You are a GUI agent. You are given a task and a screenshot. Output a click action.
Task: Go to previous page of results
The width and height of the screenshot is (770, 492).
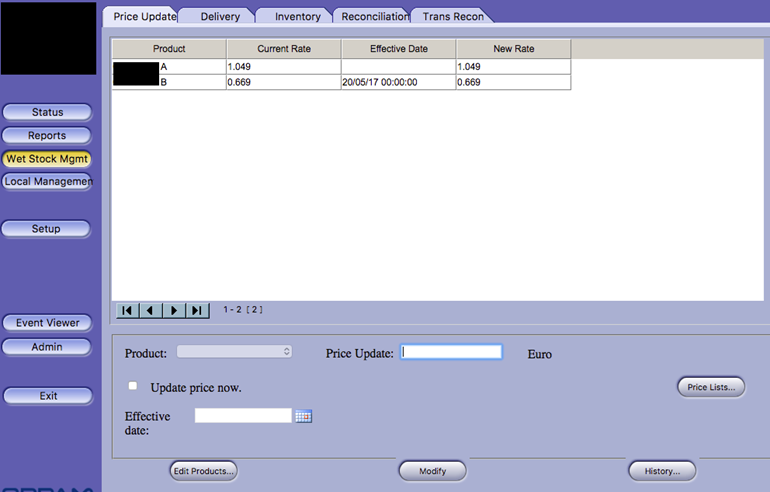150,311
